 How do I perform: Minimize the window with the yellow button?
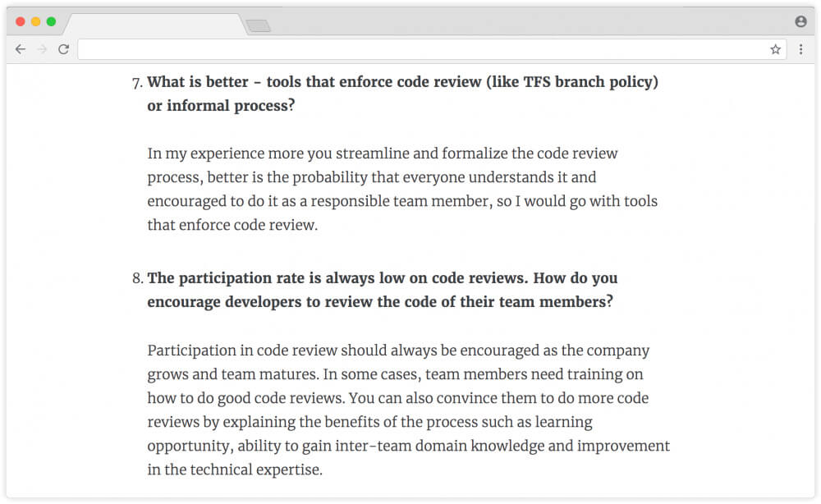[x=35, y=21]
